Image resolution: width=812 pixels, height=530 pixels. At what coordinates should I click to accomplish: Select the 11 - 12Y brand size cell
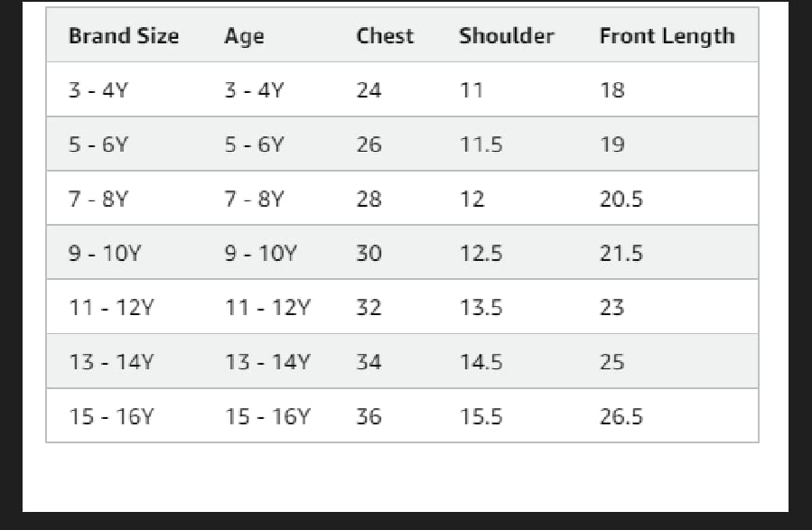111,308
